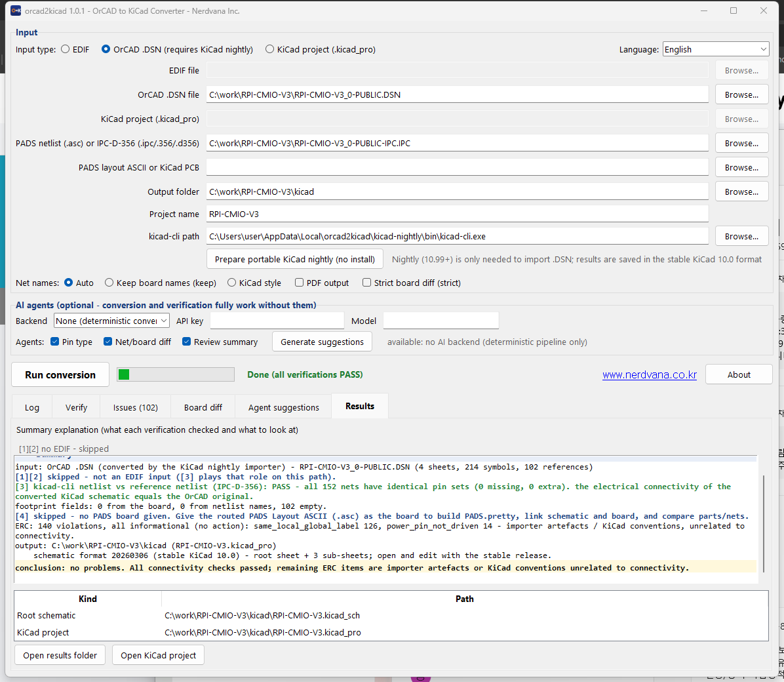This screenshot has width=784, height=682.
Task: Select OrCAD .DSN input type radio button
Action: coord(106,49)
